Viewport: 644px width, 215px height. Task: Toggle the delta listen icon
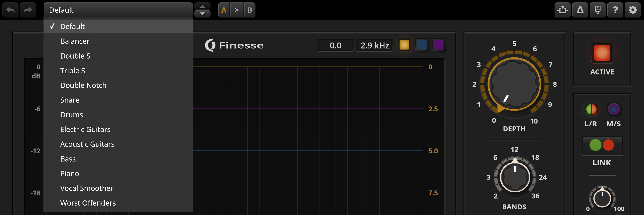tap(580, 10)
